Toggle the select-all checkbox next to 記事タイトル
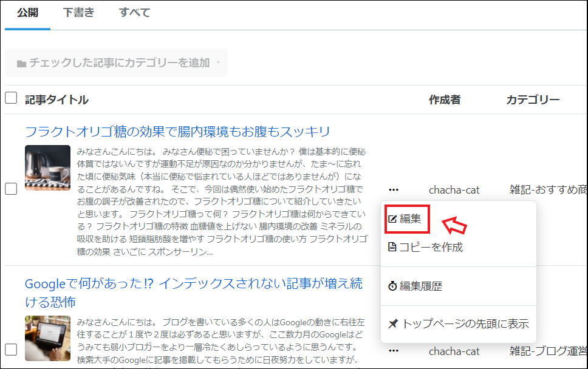 coord(10,98)
